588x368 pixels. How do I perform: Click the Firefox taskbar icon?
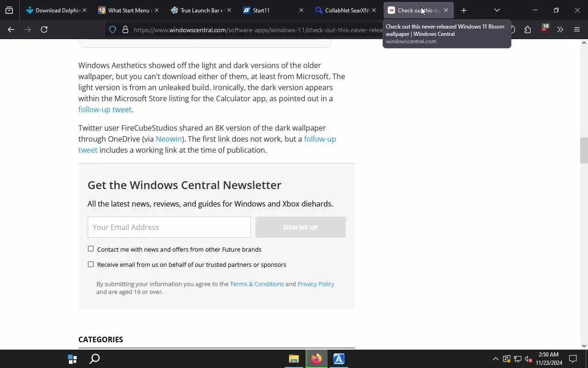pos(317,359)
